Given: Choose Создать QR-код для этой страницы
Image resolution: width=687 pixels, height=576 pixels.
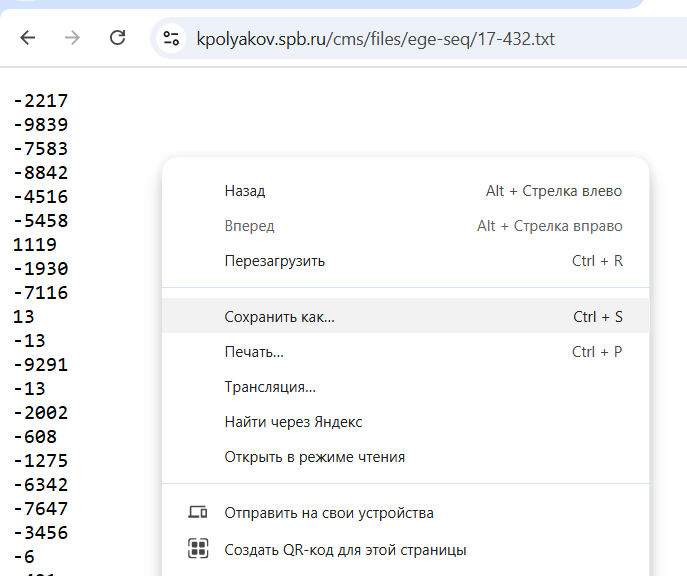Looking at the screenshot, I should pyautogui.click(x=406, y=550).
